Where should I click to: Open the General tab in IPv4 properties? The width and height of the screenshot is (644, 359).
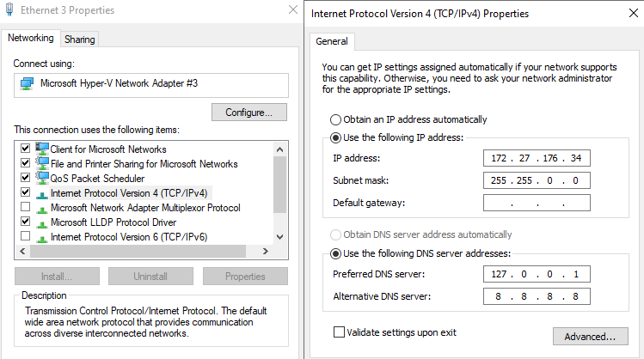[x=332, y=41]
